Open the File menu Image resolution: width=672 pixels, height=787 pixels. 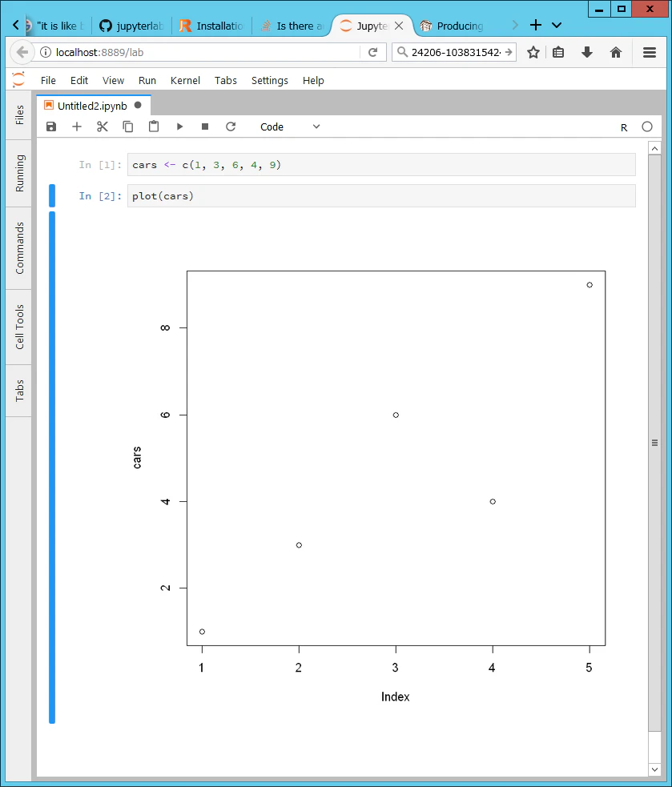(48, 80)
